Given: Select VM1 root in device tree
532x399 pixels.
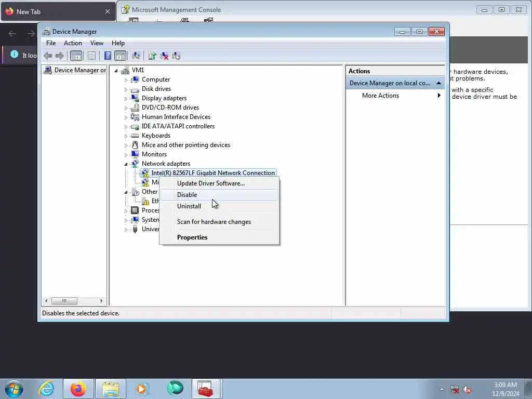Looking at the screenshot, I should (138, 70).
